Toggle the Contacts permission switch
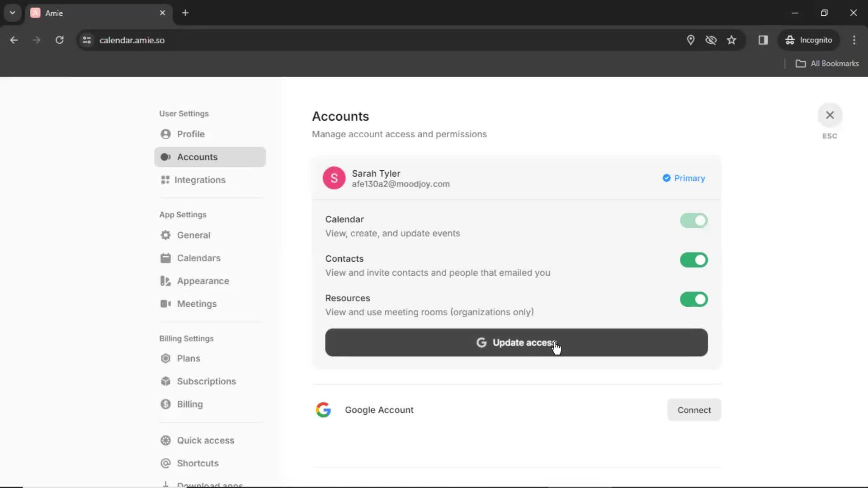868x488 pixels. click(x=693, y=259)
